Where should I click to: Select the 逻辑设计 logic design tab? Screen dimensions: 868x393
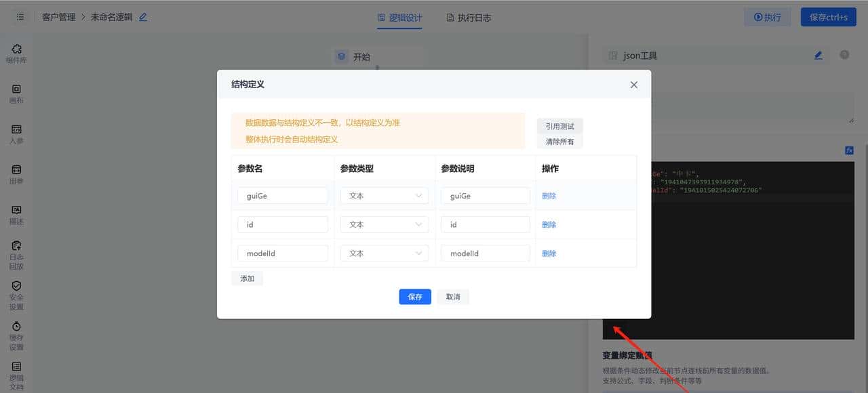(x=400, y=18)
